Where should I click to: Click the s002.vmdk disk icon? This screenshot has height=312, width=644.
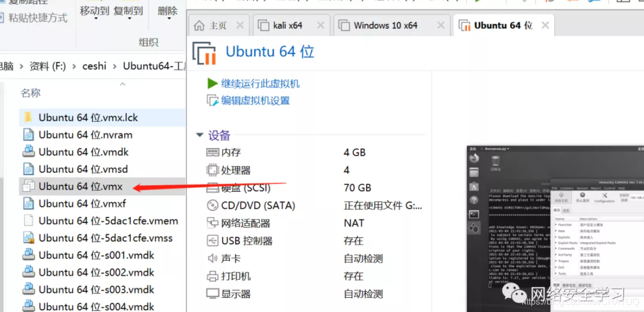[28, 272]
